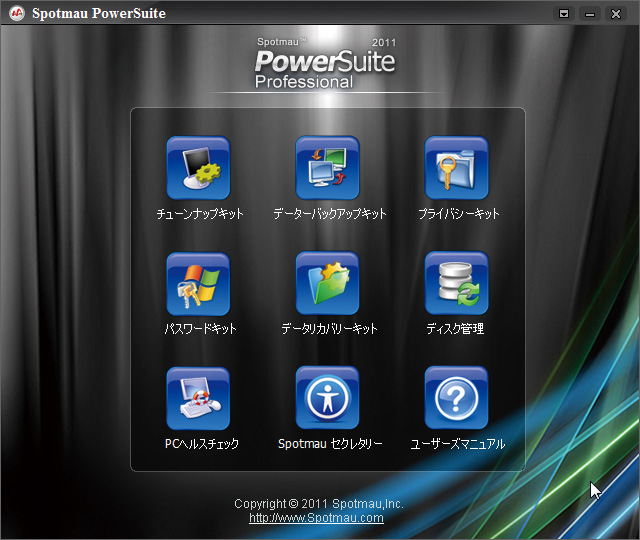Visit the http://www.Spotmau.com link
This screenshot has width=640, height=540.
pyautogui.click(x=316, y=518)
